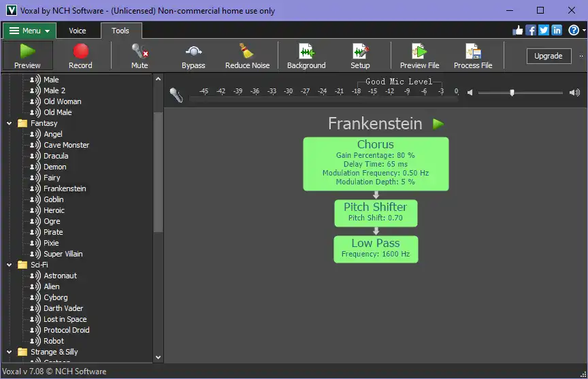Click the Fantasy folder icon
Screen dimensions: 588x379
(x=22, y=123)
